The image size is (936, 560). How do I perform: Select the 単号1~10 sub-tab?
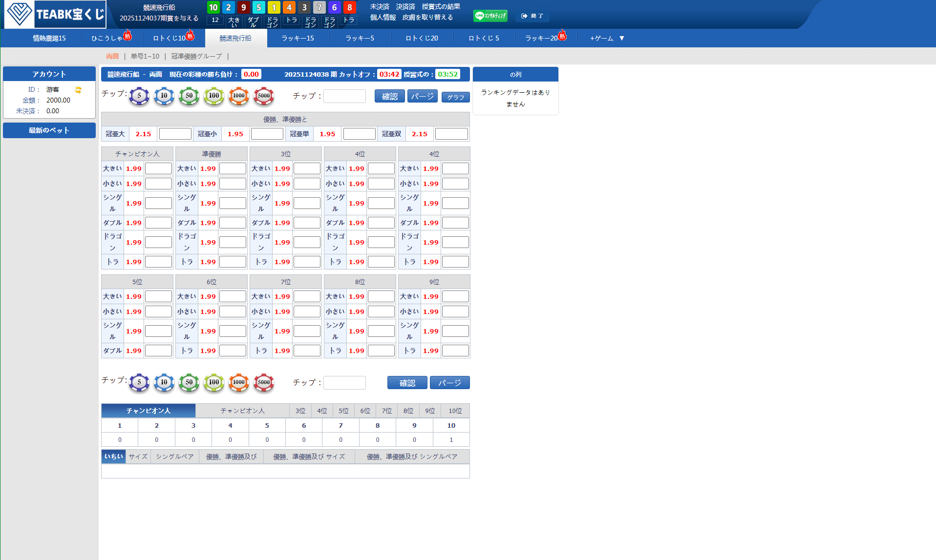point(145,56)
